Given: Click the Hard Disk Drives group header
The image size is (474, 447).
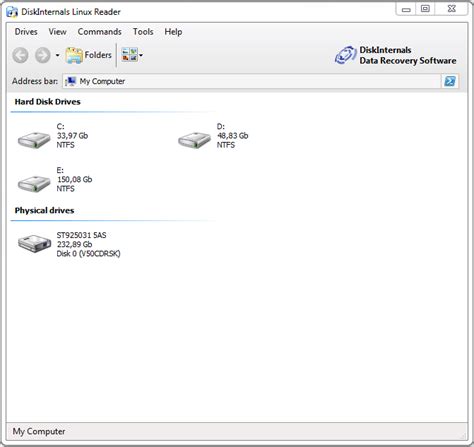Looking at the screenshot, I should (x=47, y=102).
